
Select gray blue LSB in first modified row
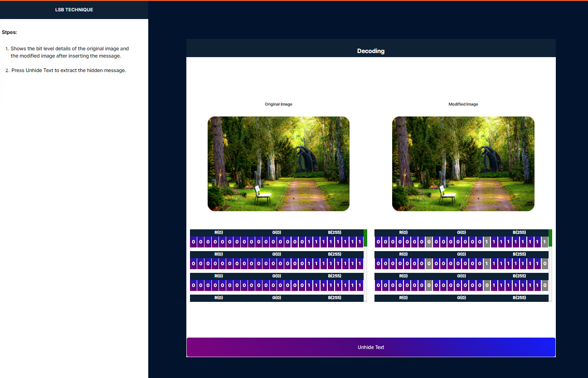[x=544, y=242]
